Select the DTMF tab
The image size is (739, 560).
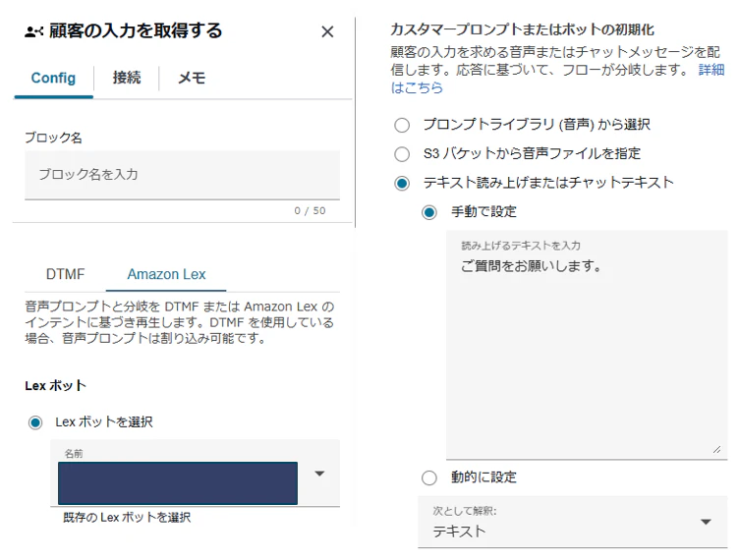point(66,274)
